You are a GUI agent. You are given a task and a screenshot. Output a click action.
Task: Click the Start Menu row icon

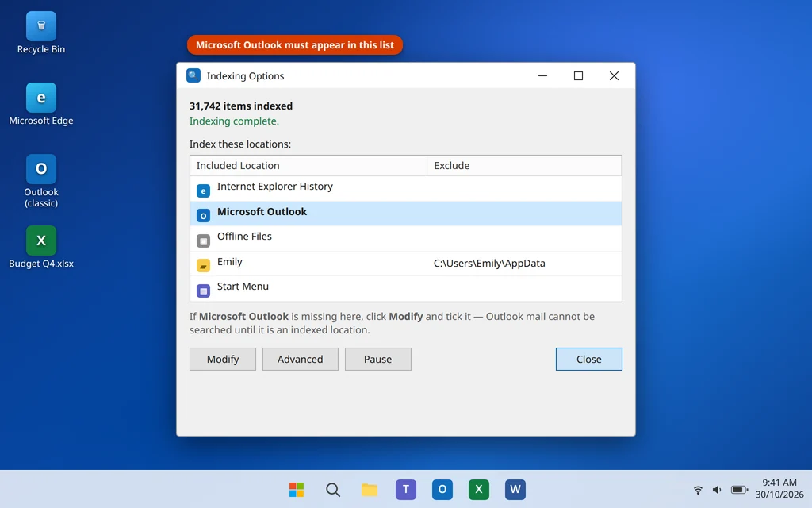coord(204,291)
